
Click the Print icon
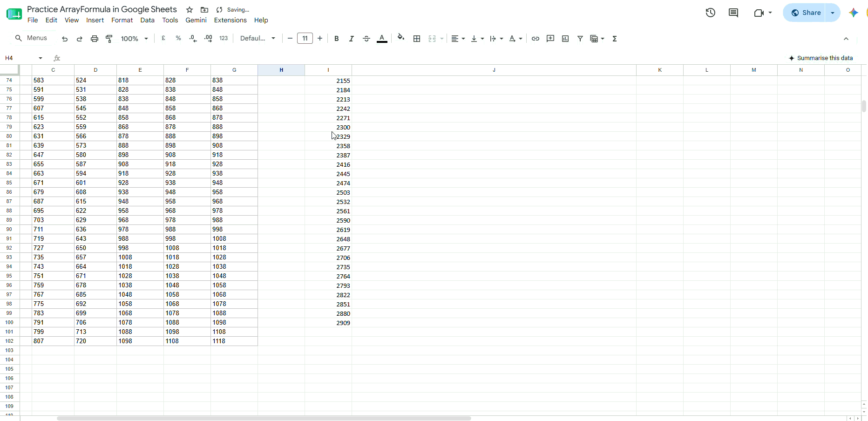tap(95, 39)
